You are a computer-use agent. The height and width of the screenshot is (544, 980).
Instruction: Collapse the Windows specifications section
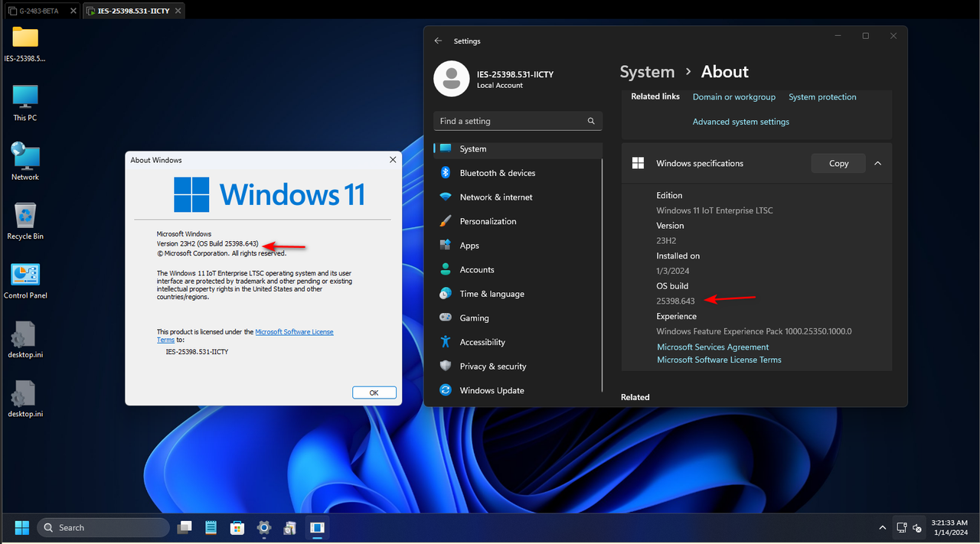877,163
